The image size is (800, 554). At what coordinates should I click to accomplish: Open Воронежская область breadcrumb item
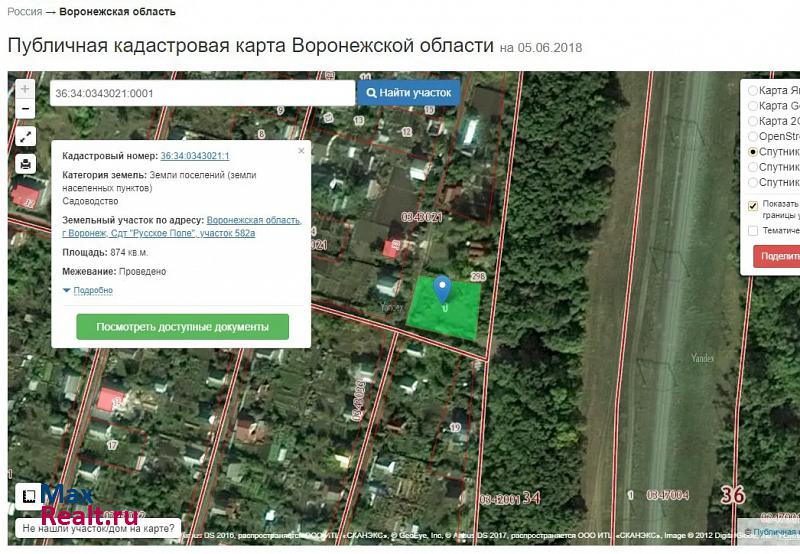click(117, 12)
